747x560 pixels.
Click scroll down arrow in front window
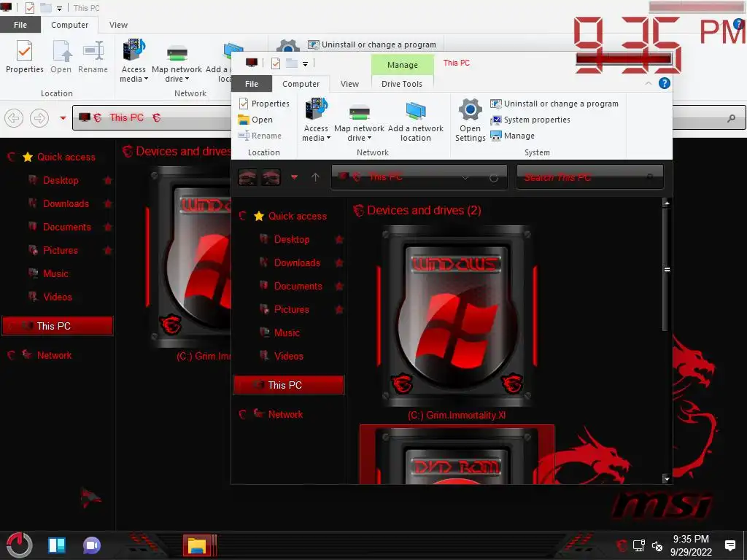point(667,478)
